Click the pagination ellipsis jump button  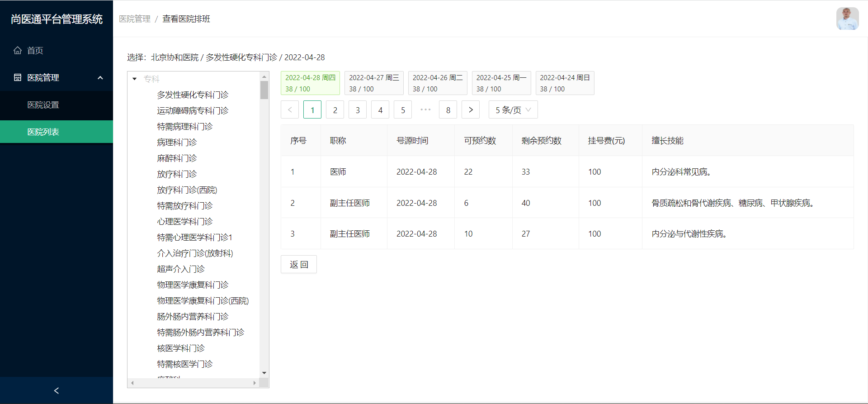425,109
